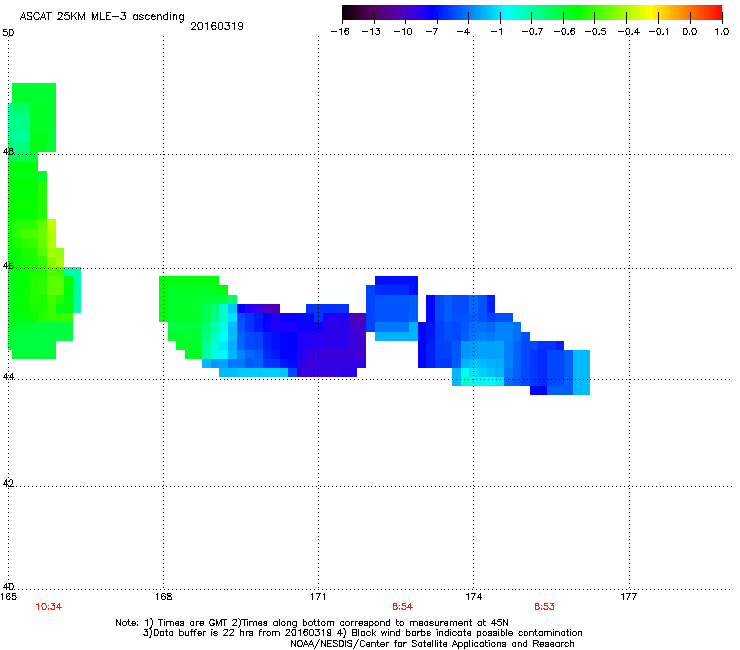Click the latitude label "44"

(8, 376)
